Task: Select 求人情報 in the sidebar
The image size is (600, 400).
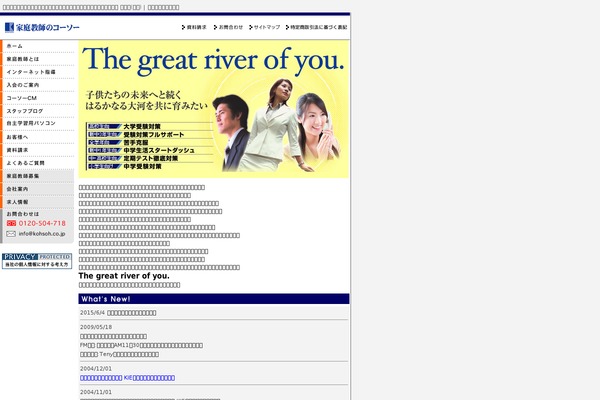Action: click(38, 202)
